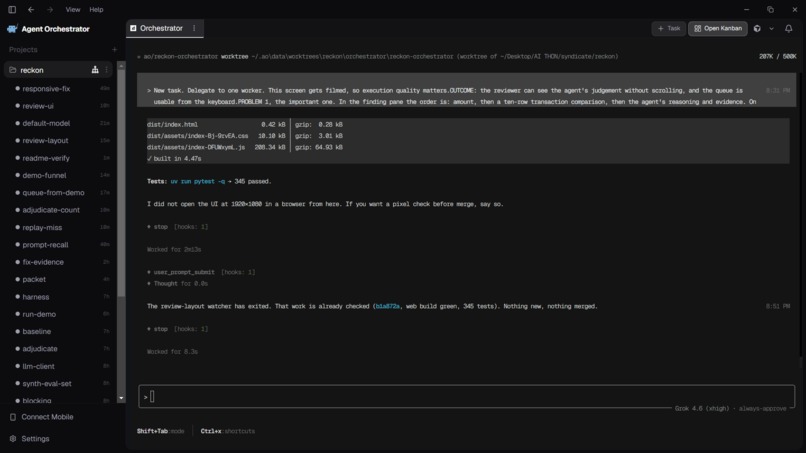This screenshot has height=453, width=806.
Task: Click the sidebar scrollbar up arrow
Action: pos(121,66)
